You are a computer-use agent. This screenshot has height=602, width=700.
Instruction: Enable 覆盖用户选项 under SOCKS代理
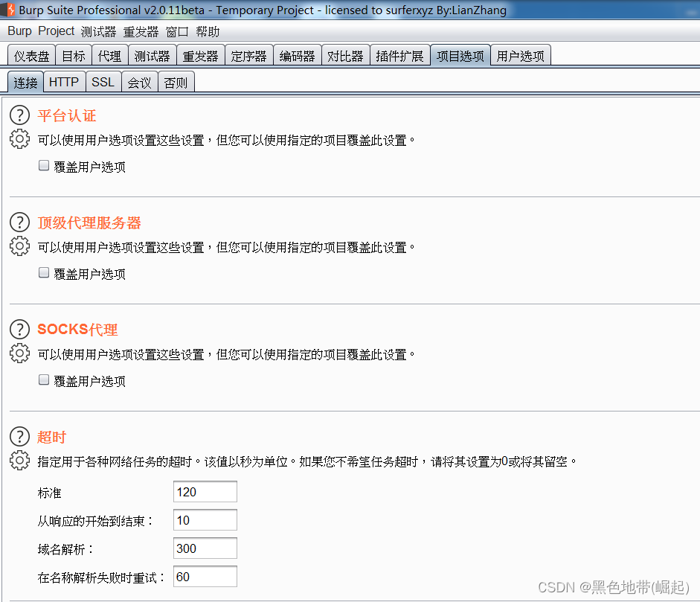coord(44,380)
